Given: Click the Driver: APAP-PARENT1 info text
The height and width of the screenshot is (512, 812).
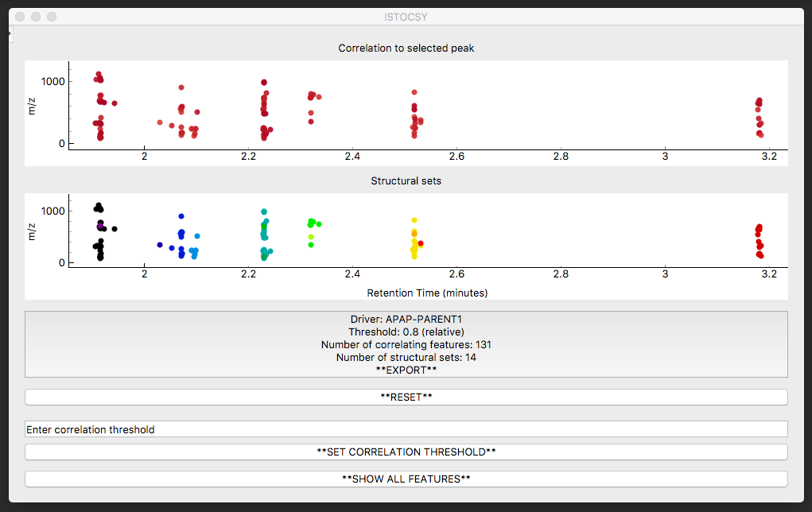Looking at the screenshot, I should [406, 320].
